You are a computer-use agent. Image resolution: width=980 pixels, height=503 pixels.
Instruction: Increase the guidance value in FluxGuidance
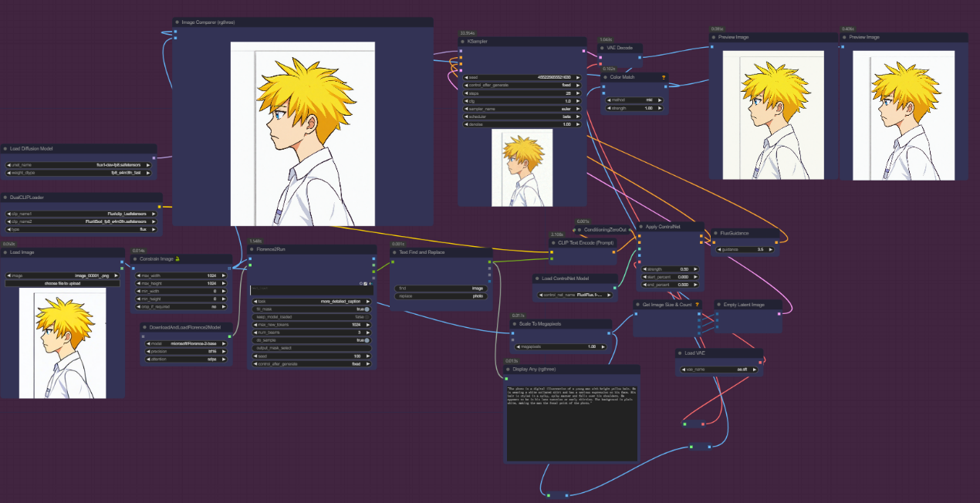click(x=773, y=249)
